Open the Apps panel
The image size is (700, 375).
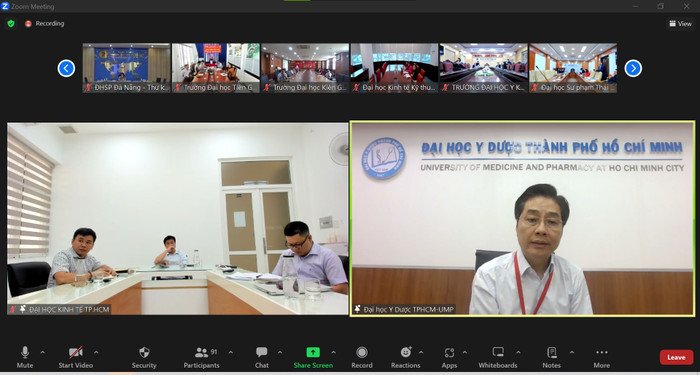tap(449, 352)
